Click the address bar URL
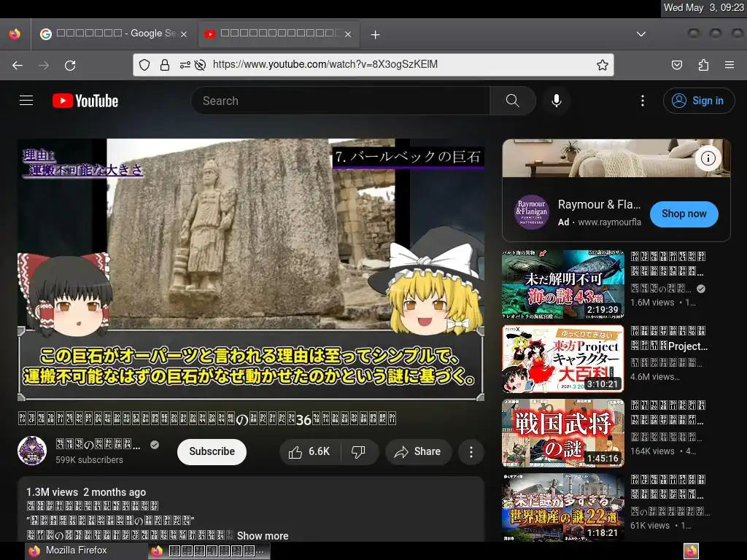 (325, 64)
